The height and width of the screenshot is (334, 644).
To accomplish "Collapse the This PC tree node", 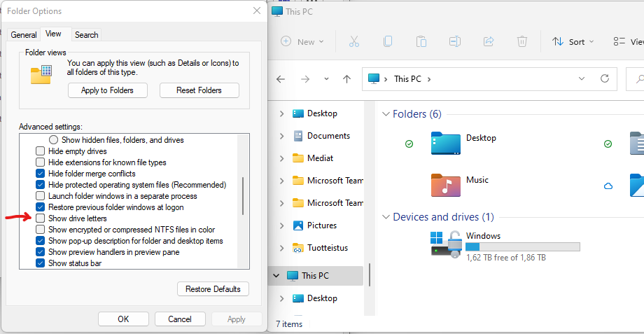I will click(276, 276).
